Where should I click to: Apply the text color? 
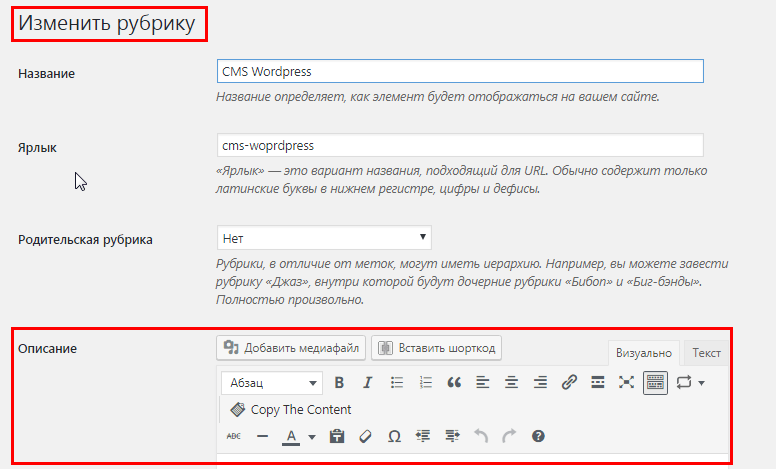coord(291,436)
